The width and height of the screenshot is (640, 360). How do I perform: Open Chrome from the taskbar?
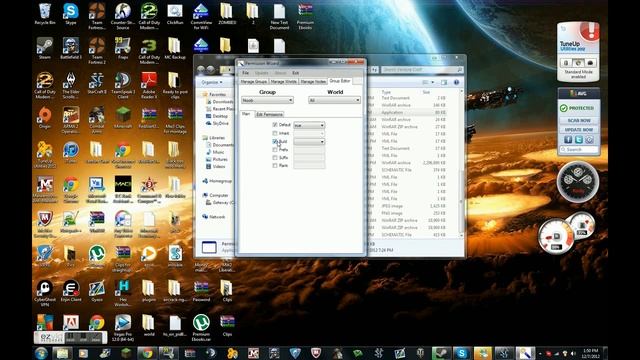[x=147, y=353]
